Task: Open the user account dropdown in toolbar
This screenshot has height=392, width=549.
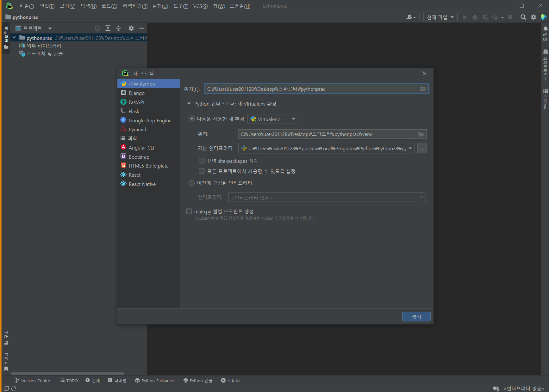Action: tap(411, 17)
